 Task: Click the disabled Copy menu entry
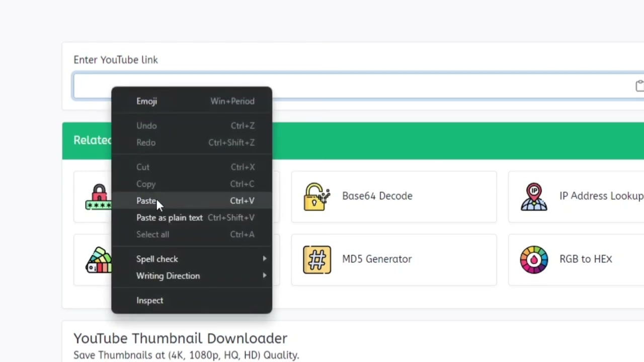click(x=191, y=184)
